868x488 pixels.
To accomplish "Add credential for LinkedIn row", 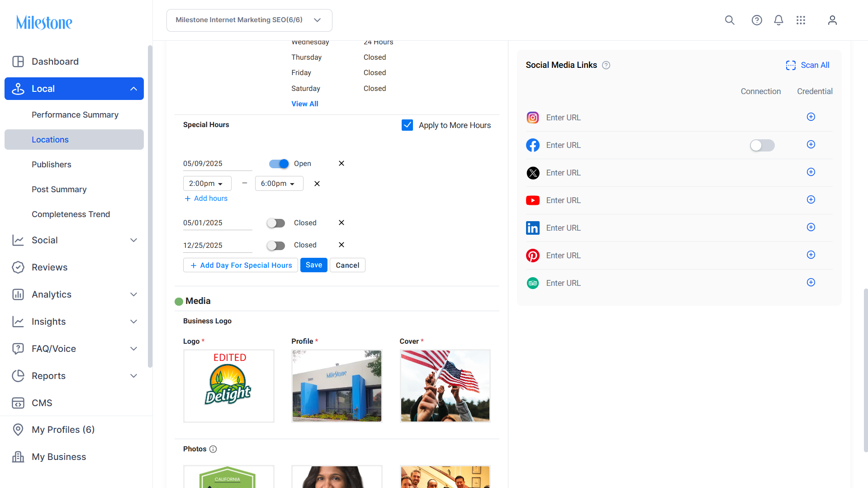I will [x=811, y=227].
